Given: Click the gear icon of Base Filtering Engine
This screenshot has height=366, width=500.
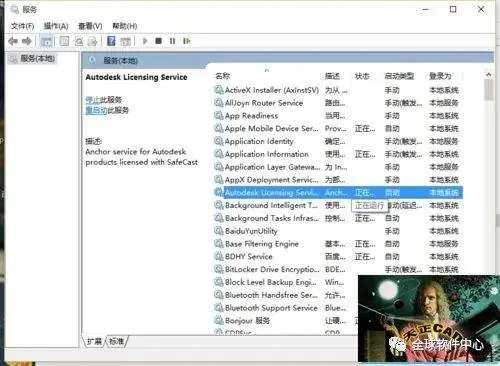Looking at the screenshot, I should [219, 244].
